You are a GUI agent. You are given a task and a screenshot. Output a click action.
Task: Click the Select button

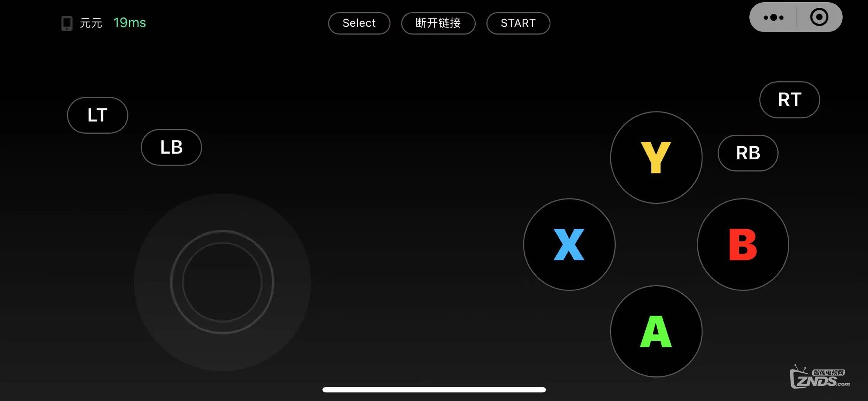pos(359,23)
